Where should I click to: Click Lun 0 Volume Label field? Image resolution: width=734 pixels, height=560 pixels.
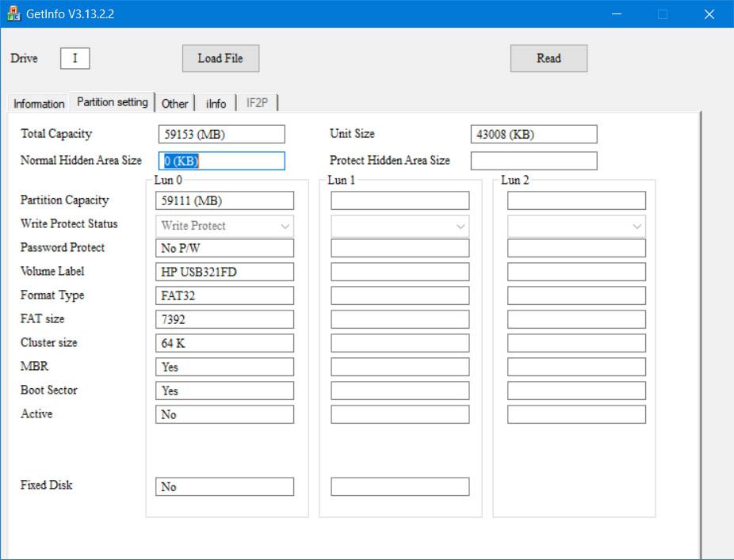pyautogui.click(x=224, y=272)
